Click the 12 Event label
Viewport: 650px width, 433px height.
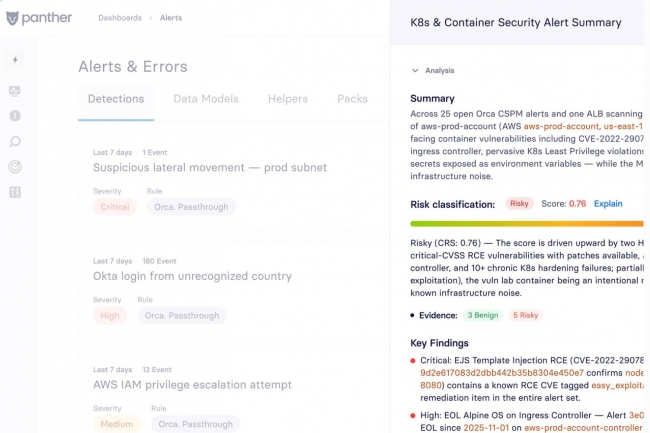[x=157, y=370]
